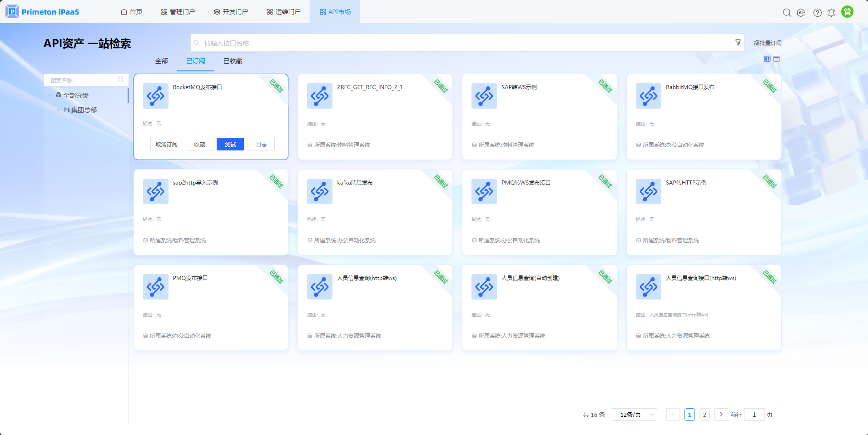Click the green user avatar
The image size is (868, 435).
coord(847,12)
